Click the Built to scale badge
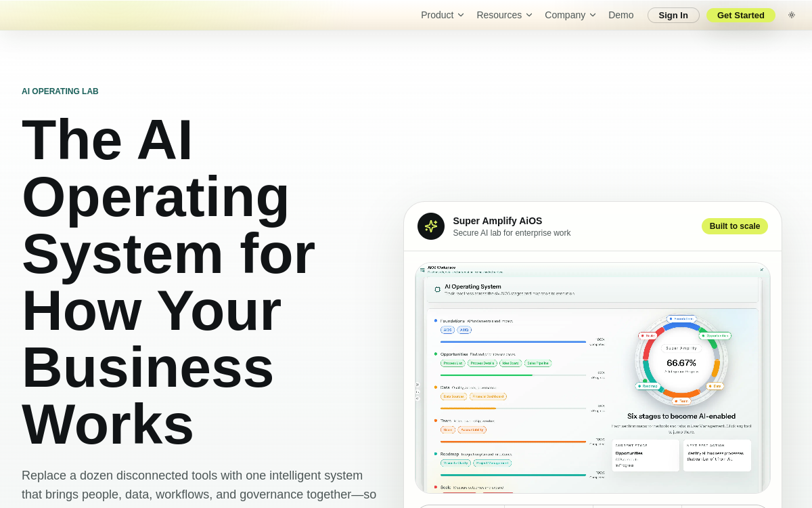This screenshot has height=508, width=812. (735, 226)
